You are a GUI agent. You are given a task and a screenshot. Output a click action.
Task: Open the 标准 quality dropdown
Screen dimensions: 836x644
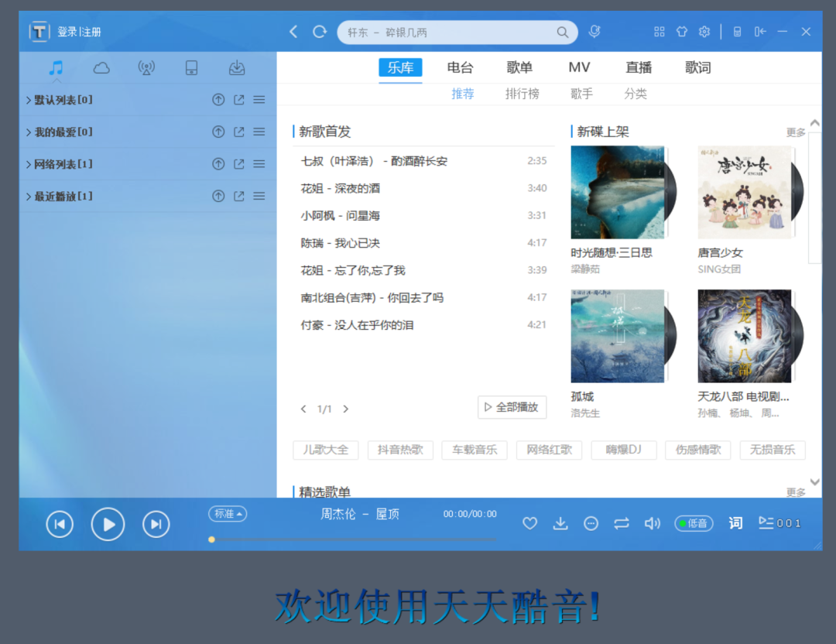[228, 514]
